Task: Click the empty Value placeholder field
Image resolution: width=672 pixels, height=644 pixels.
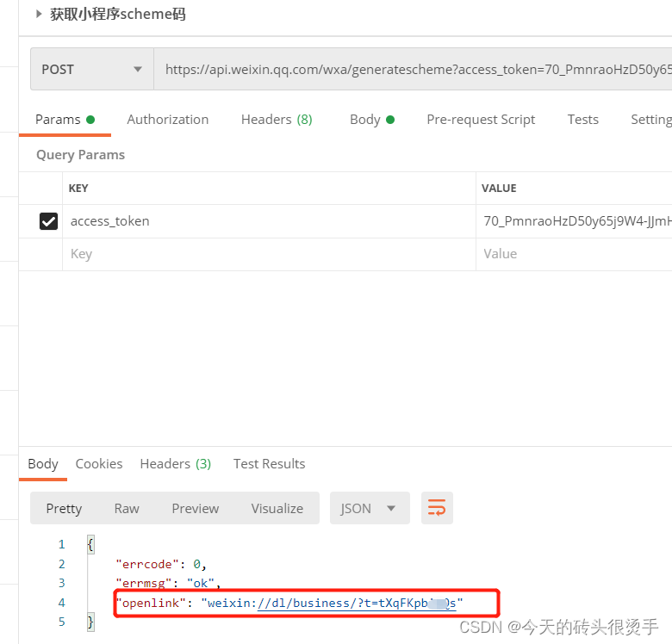Action: pos(575,254)
